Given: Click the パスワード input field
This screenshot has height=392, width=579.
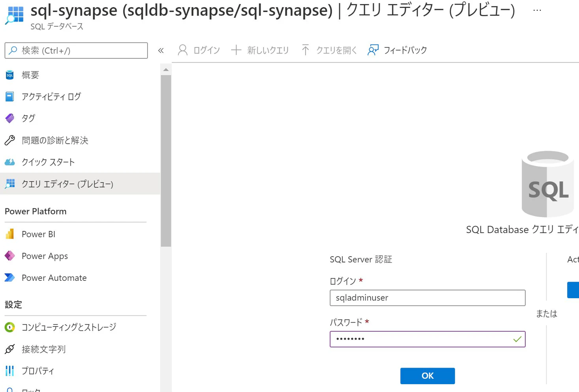Looking at the screenshot, I should point(428,339).
